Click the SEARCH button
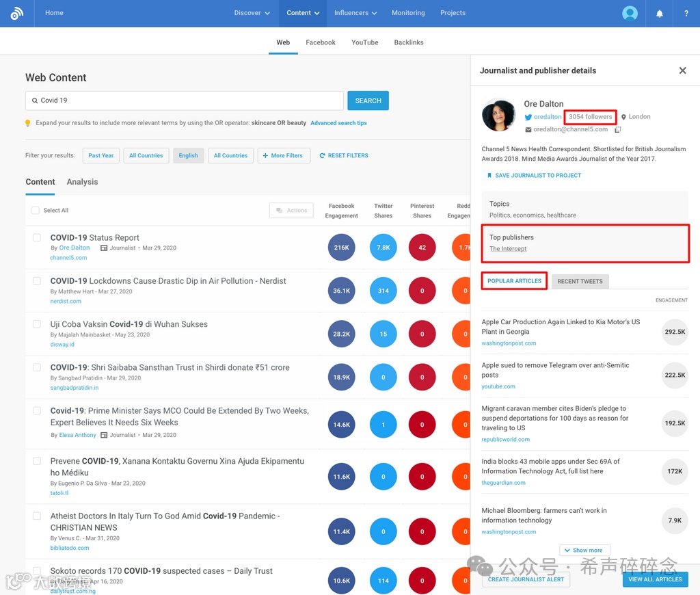 (368, 101)
